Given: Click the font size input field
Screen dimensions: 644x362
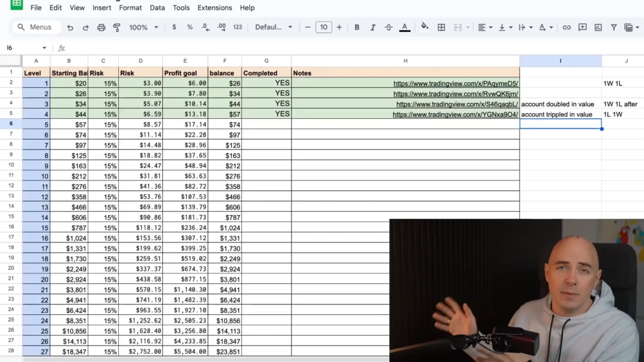Looking at the screenshot, I should (323, 28).
